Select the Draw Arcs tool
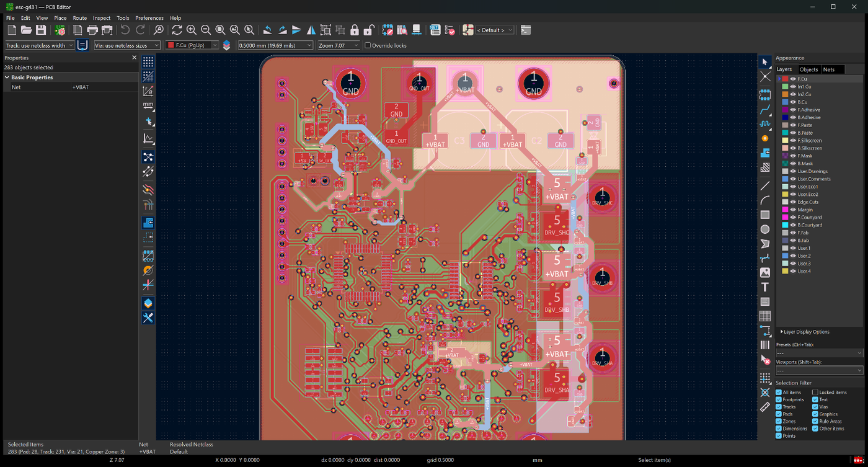The height and width of the screenshot is (467, 868). [x=765, y=200]
